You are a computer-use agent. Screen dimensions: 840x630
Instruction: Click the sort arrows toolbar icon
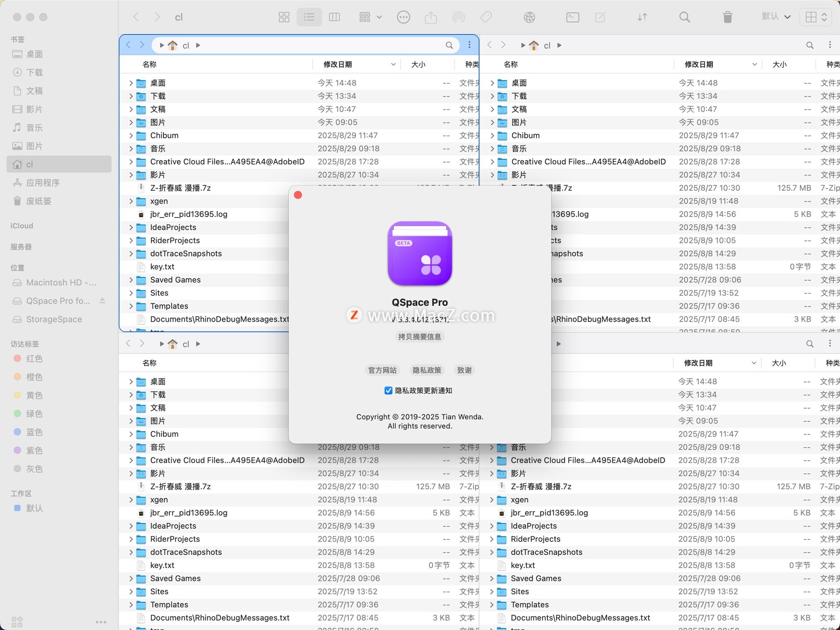click(642, 17)
